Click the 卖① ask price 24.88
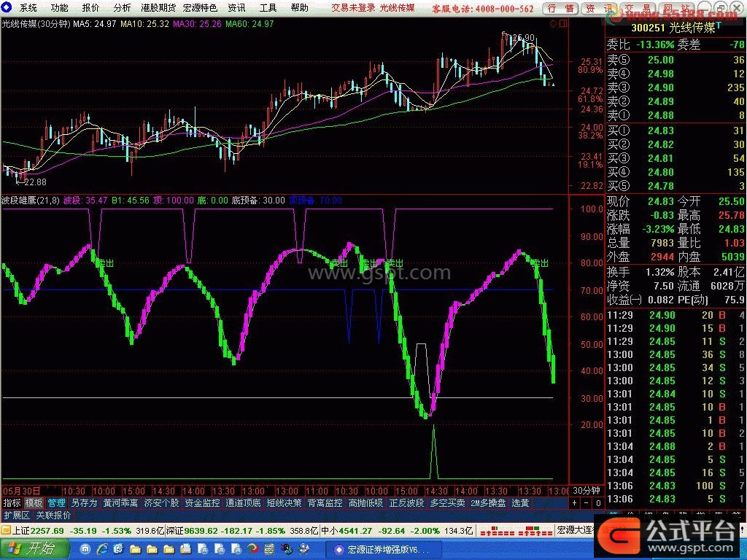The width and height of the screenshot is (747, 560). 661,115
